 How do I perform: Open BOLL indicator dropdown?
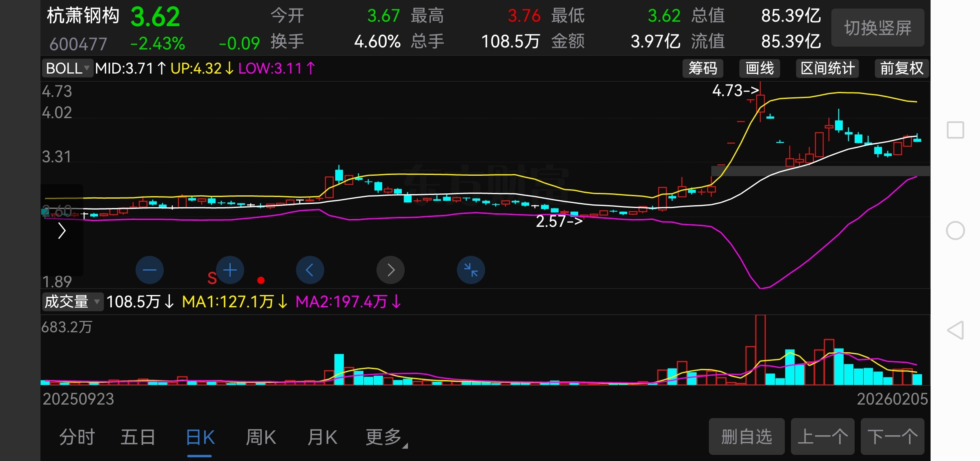(x=67, y=68)
